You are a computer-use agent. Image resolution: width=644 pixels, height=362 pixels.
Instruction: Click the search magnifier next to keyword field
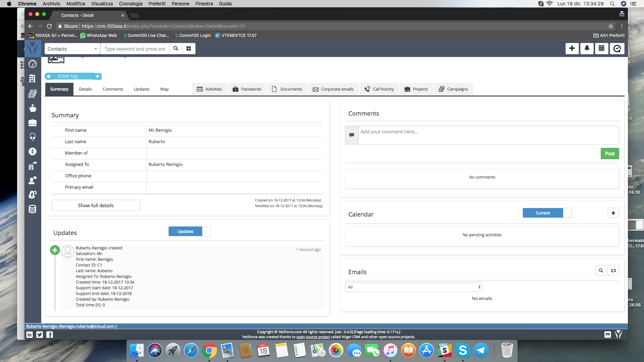point(176,49)
